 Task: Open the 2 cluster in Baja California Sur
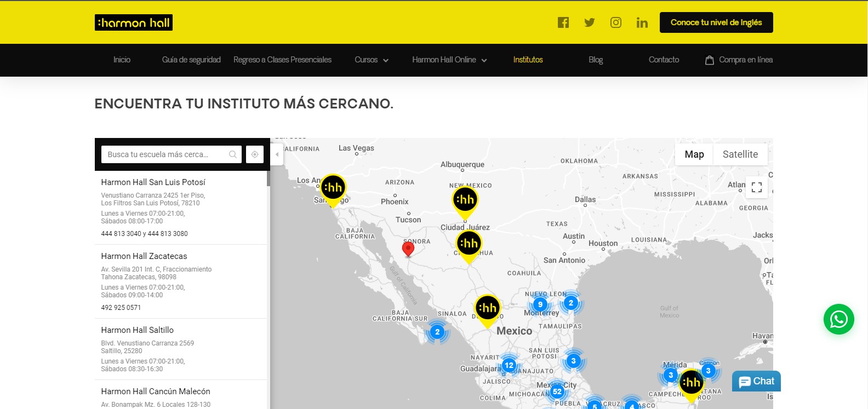[x=437, y=332]
